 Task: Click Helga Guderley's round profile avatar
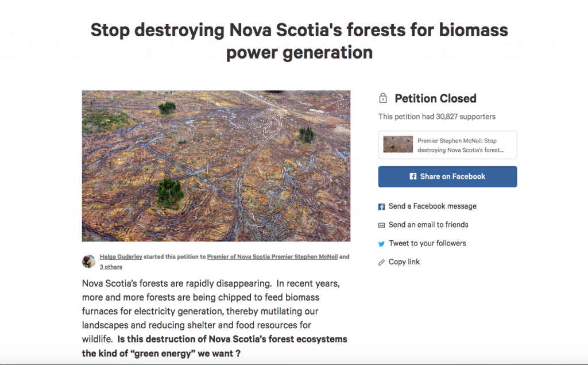[89, 262]
